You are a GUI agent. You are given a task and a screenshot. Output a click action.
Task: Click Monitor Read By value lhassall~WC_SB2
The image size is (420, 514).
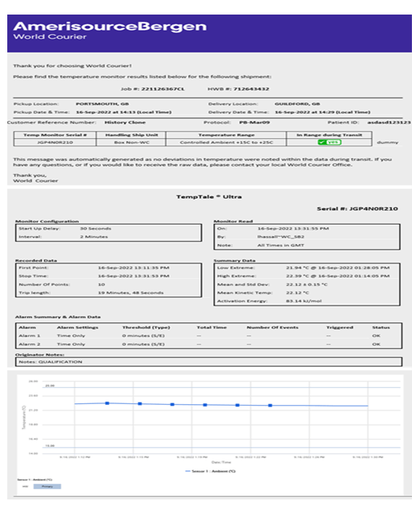[280, 237]
